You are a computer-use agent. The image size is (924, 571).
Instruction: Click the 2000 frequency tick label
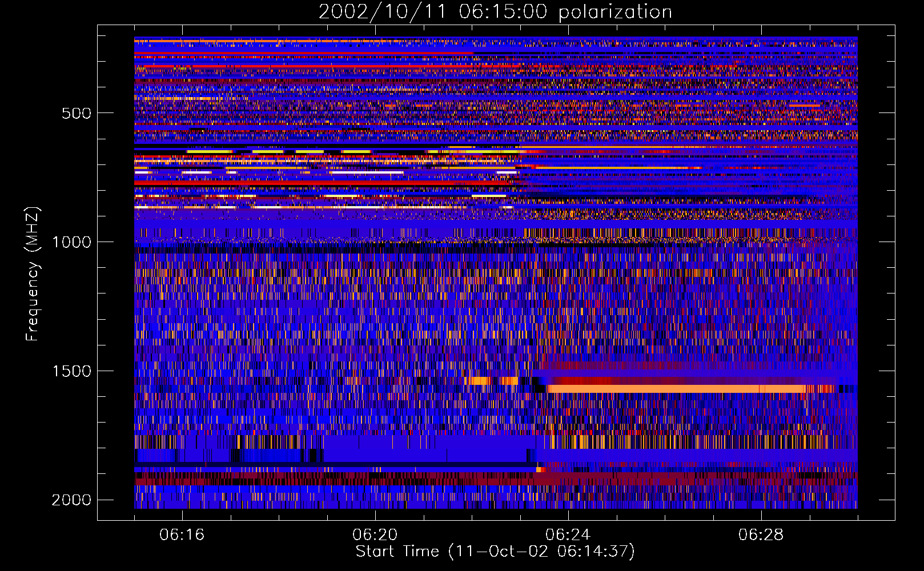[x=71, y=500]
